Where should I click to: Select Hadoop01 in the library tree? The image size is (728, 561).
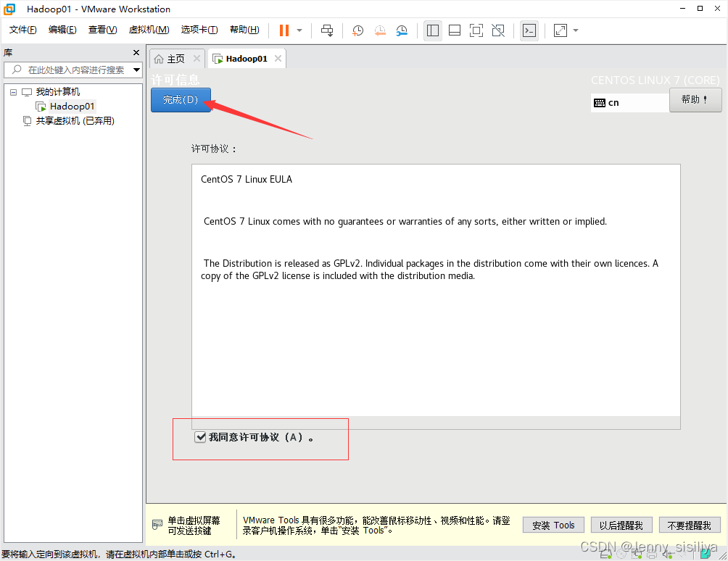tap(72, 107)
